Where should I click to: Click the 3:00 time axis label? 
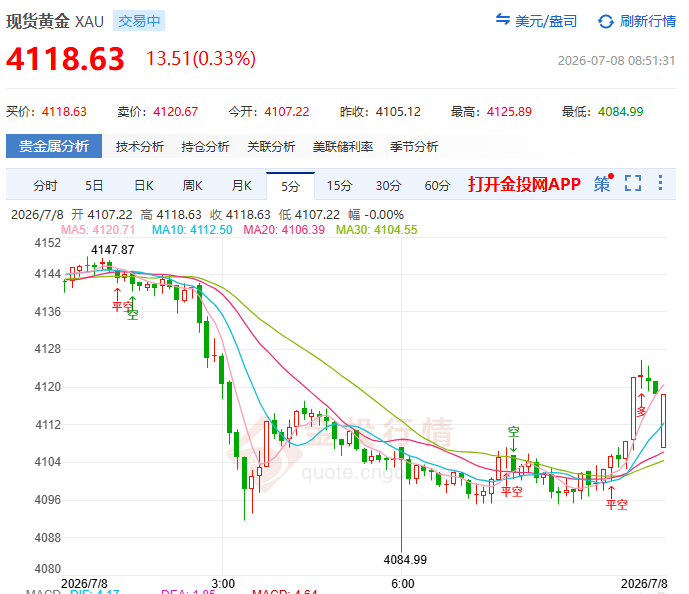223,584
